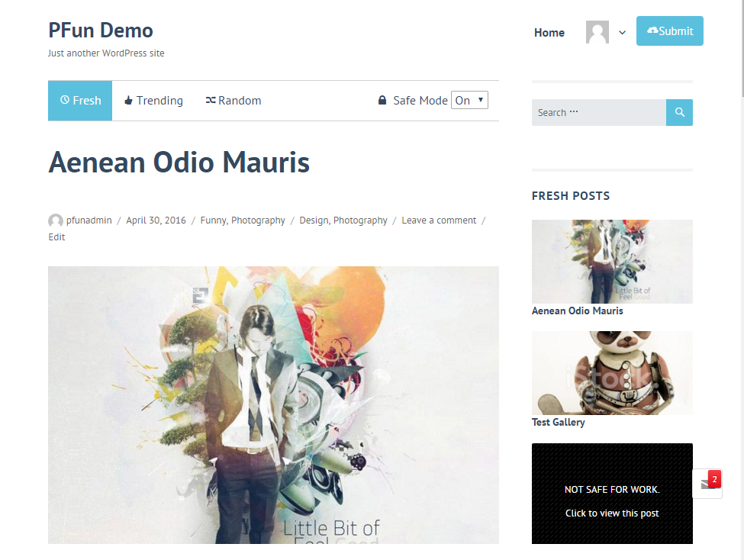
Task: Open the PFun Demo site title
Action: click(101, 31)
